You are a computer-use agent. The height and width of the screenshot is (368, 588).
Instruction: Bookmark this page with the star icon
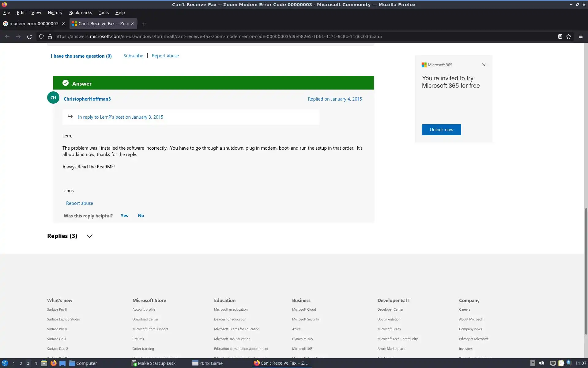pyautogui.click(x=569, y=36)
